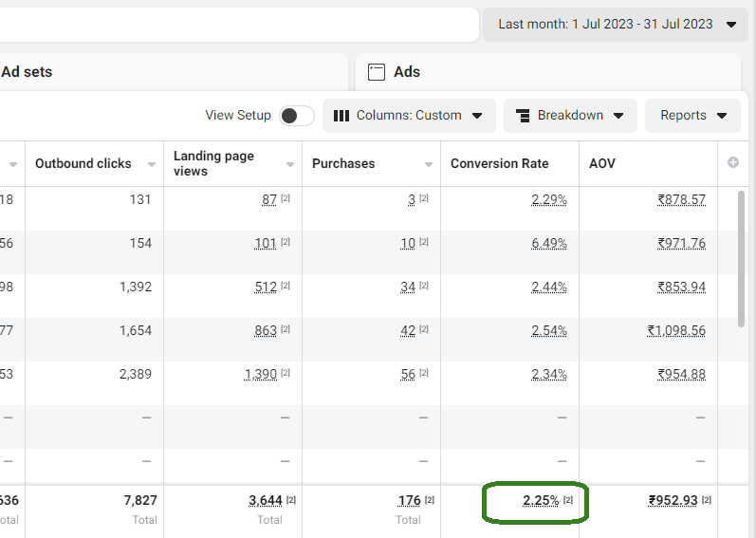Click the 6.49% conversion rate value
Viewport: 756px width, 538px height.
[x=548, y=244]
